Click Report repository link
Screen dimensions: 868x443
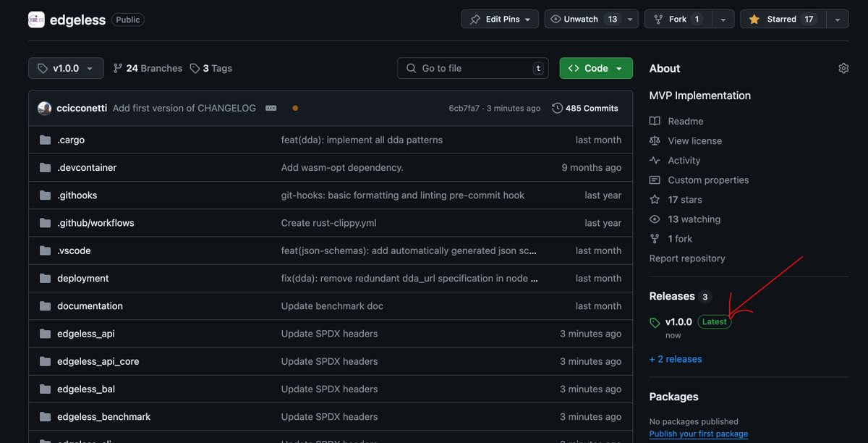click(687, 258)
